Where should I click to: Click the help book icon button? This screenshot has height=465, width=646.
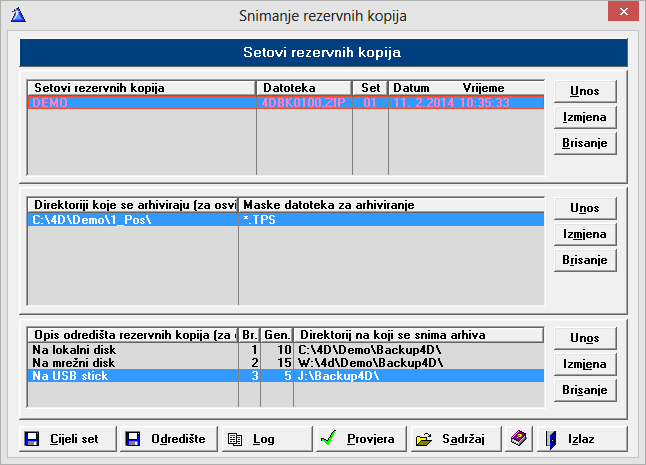pos(519,439)
